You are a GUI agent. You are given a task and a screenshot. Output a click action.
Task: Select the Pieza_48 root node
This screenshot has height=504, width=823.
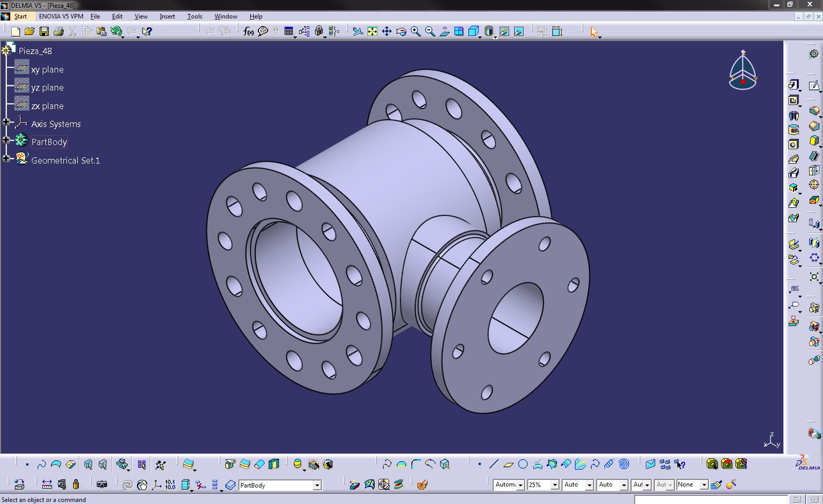tap(36, 51)
